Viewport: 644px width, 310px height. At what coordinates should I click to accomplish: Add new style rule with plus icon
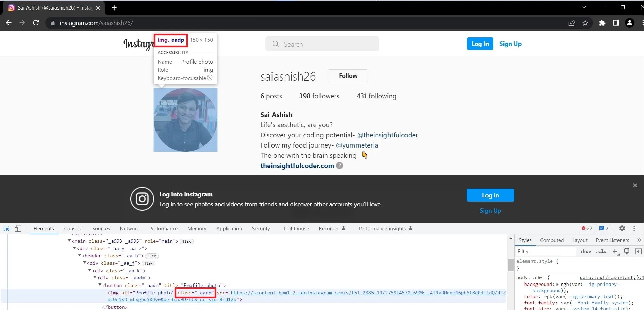tap(615, 251)
